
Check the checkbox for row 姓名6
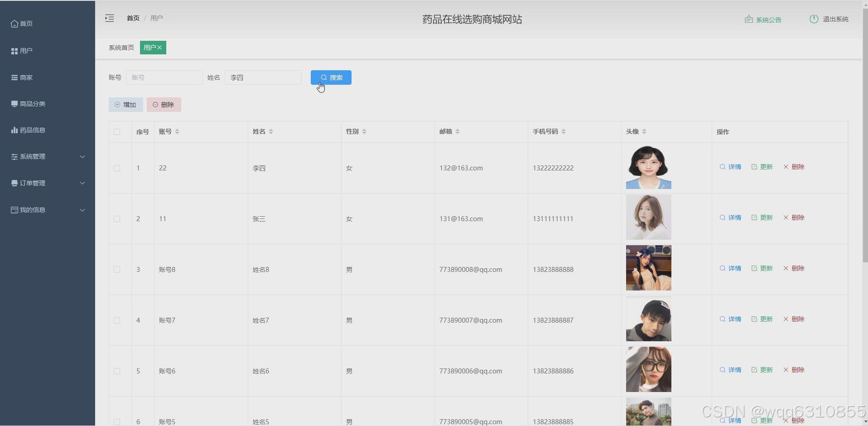coord(117,371)
